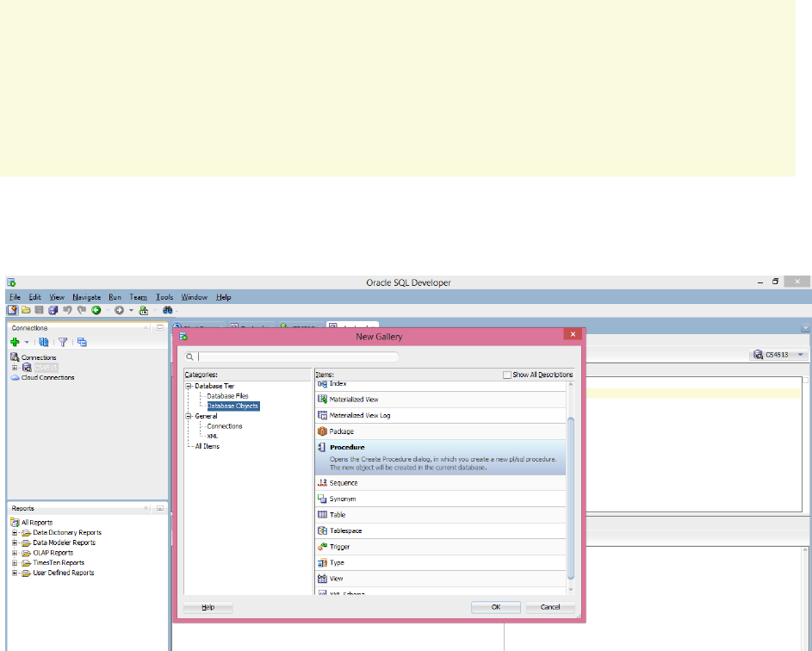Select the Procedure item
The height and width of the screenshot is (651, 812).
pyautogui.click(x=441, y=457)
